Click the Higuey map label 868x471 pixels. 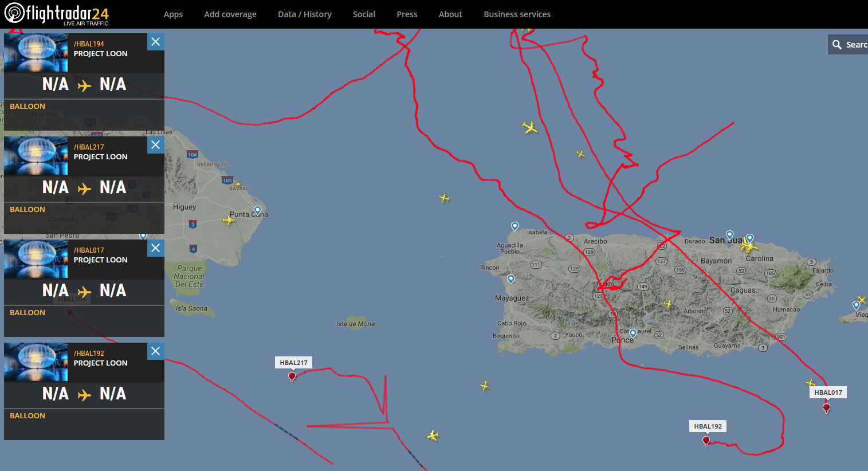coord(184,207)
